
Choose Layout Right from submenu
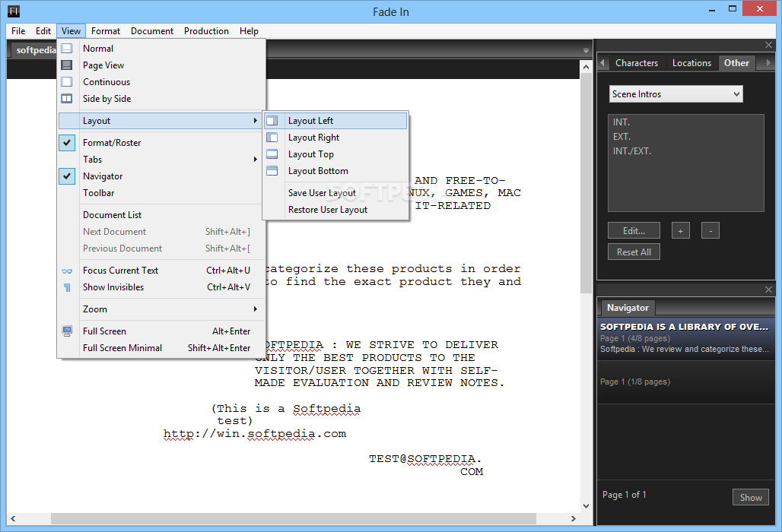335,138
